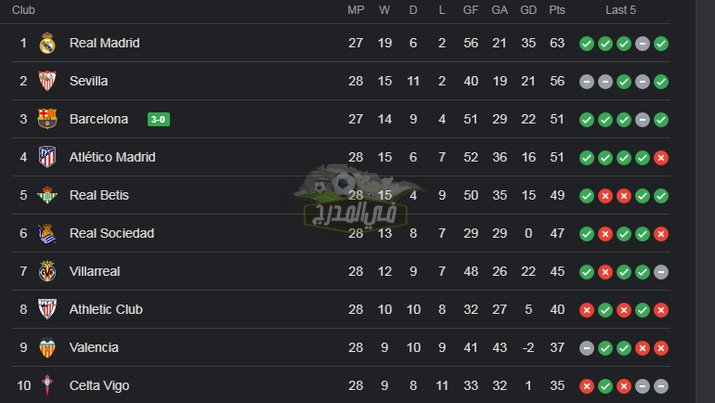Open the Sevilla team name link
Viewport: 715px width, 403px height.
pos(88,81)
